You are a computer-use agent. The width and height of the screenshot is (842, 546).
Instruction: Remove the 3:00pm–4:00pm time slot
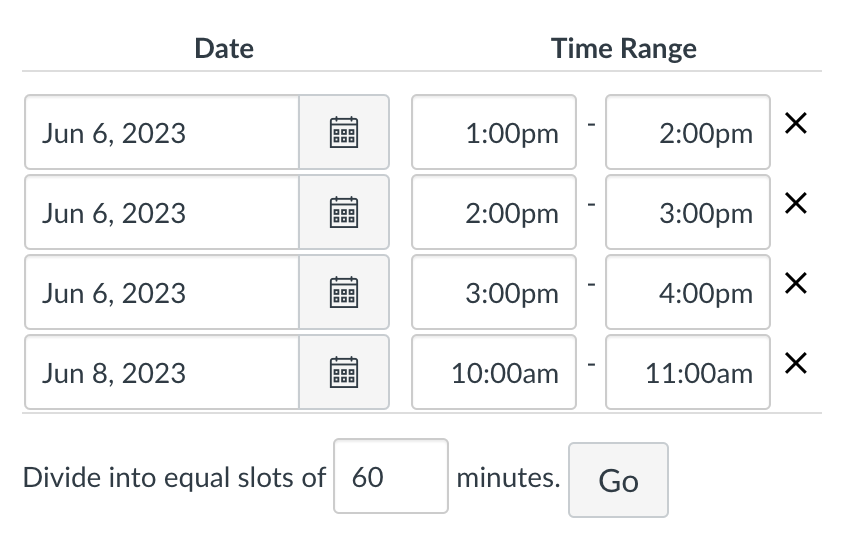coord(796,283)
